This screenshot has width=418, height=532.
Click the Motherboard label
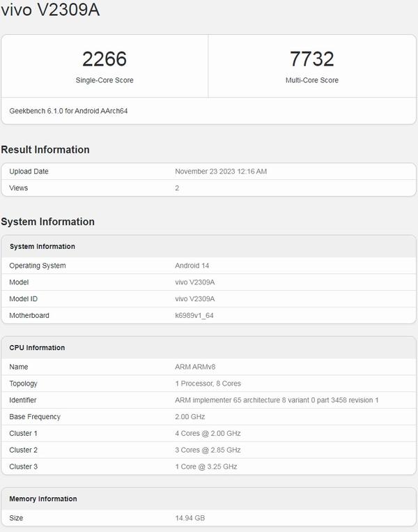point(29,316)
